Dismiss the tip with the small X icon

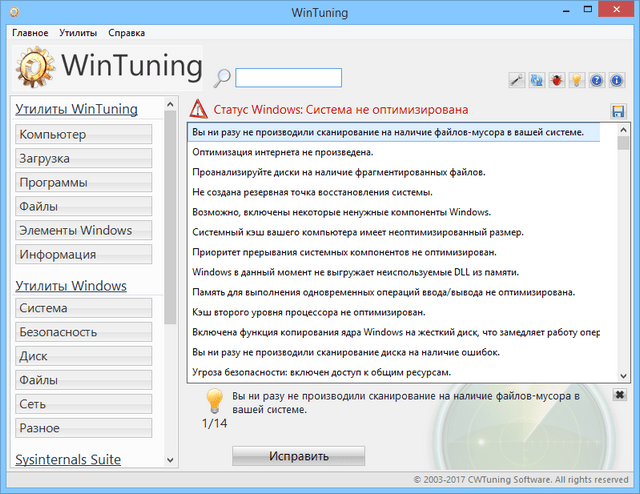point(620,395)
